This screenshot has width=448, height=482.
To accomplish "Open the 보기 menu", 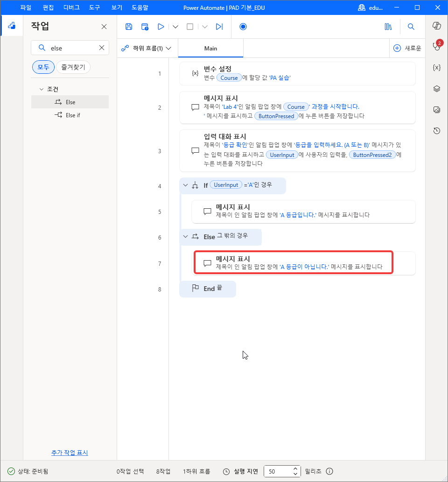I will tap(117, 7).
